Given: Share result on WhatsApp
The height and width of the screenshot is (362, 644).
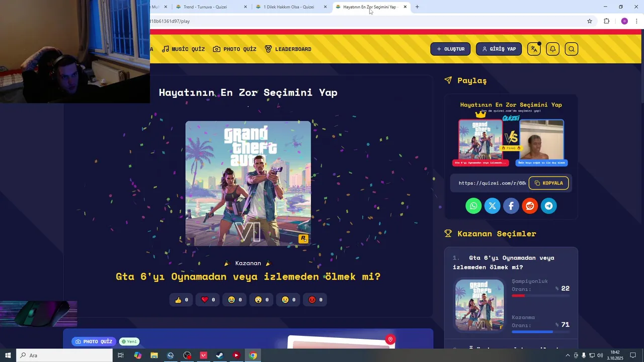Looking at the screenshot, I should click(473, 206).
